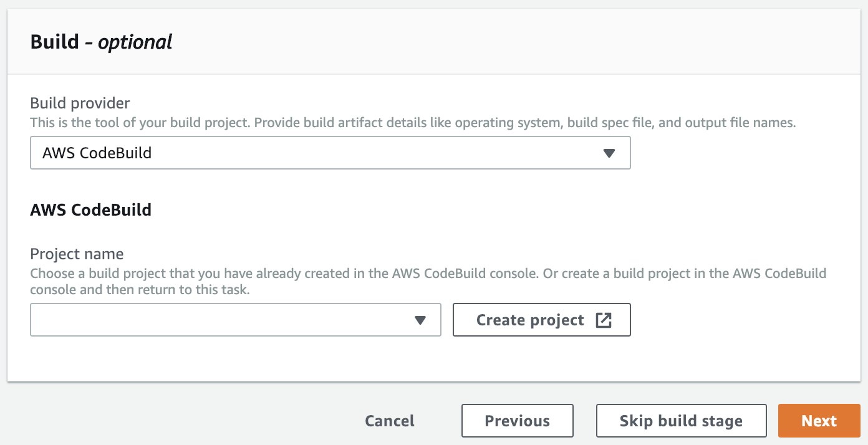Cancel the pipeline wizard
The image size is (868, 445).
pyautogui.click(x=390, y=421)
